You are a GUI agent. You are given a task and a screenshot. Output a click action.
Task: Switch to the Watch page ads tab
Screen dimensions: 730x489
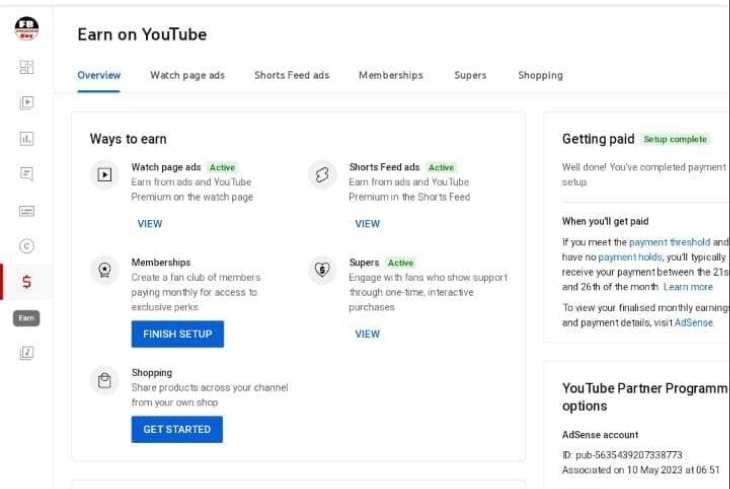187,75
